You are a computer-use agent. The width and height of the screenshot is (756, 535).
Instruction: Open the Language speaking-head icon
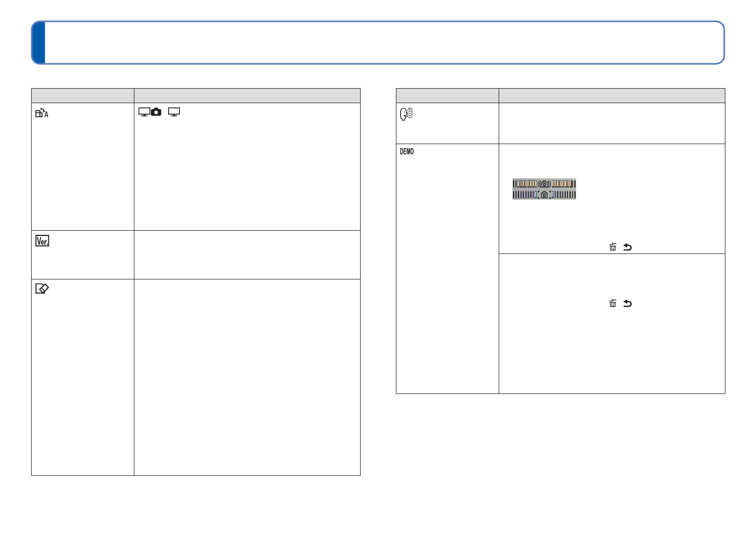[x=406, y=114]
